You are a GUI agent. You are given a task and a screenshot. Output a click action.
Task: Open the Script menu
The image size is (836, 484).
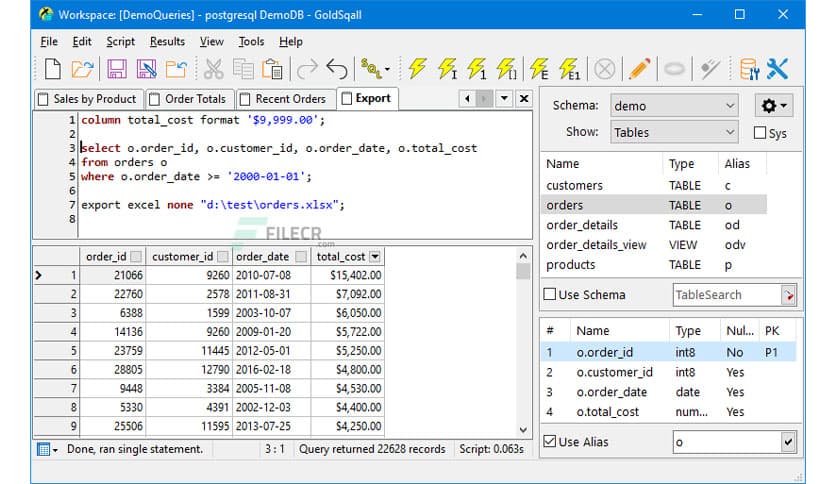click(x=120, y=41)
